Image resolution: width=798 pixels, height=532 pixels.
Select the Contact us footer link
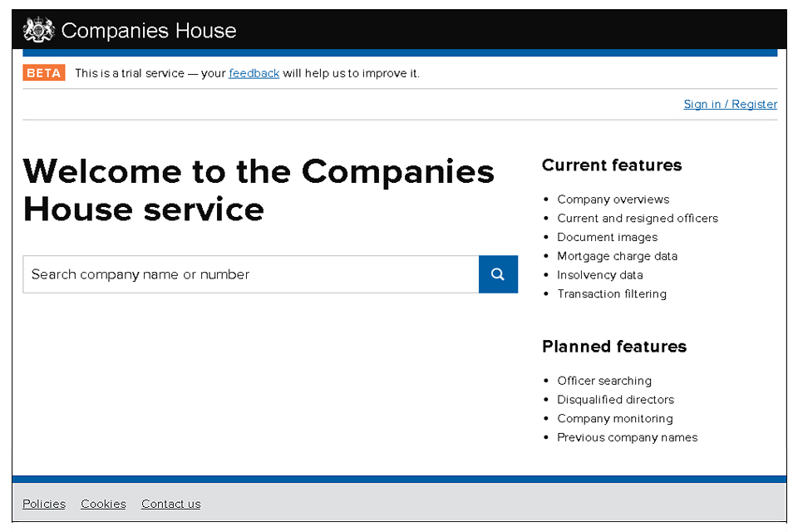click(x=170, y=504)
